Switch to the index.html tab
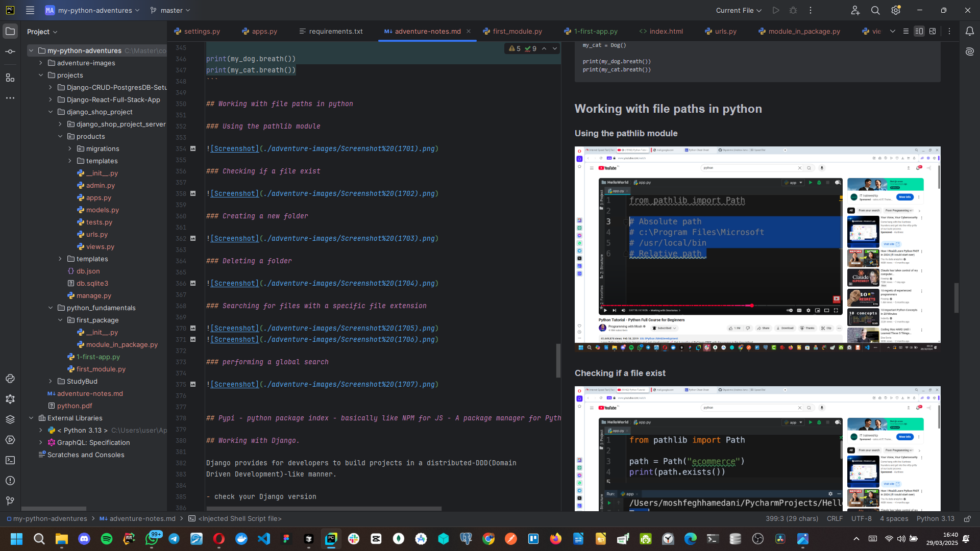 [x=661, y=31]
